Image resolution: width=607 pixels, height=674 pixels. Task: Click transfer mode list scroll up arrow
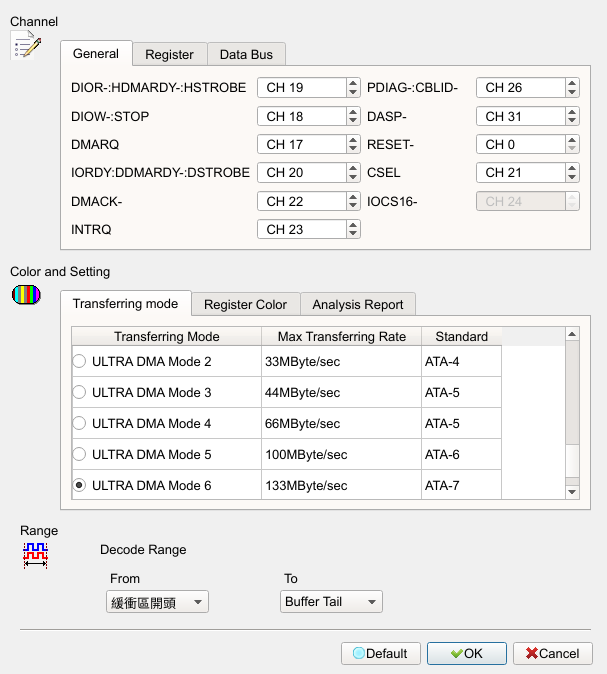(x=572, y=334)
